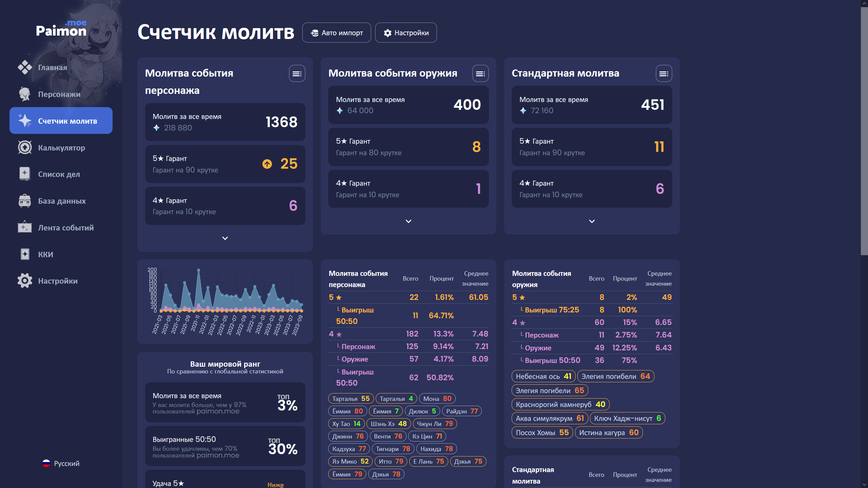Viewport: 868px width, 488px height.
Task: Change language via Русский selector
Action: 61,463
